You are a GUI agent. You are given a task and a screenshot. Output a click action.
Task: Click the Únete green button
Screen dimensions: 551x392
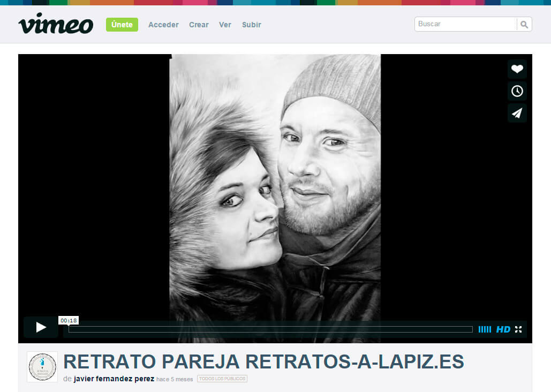pyautogui.click(x=122, y=25)
